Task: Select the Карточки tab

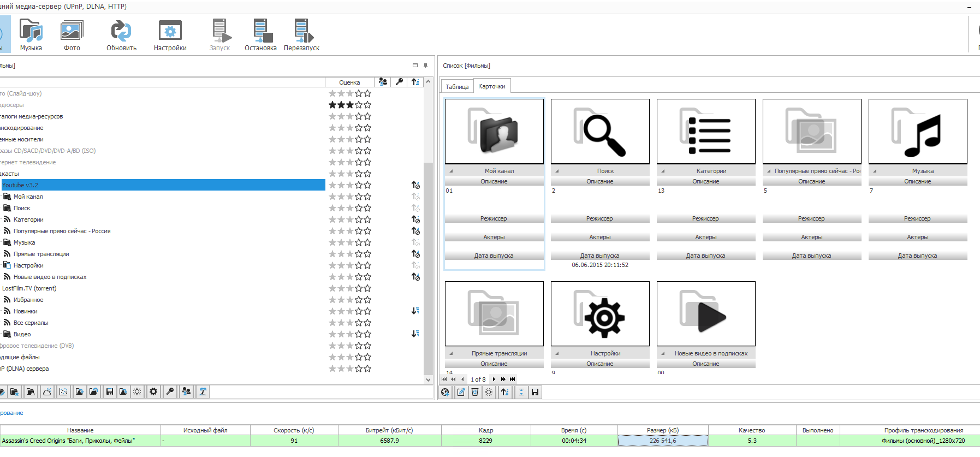Action: tap(492, 86)
